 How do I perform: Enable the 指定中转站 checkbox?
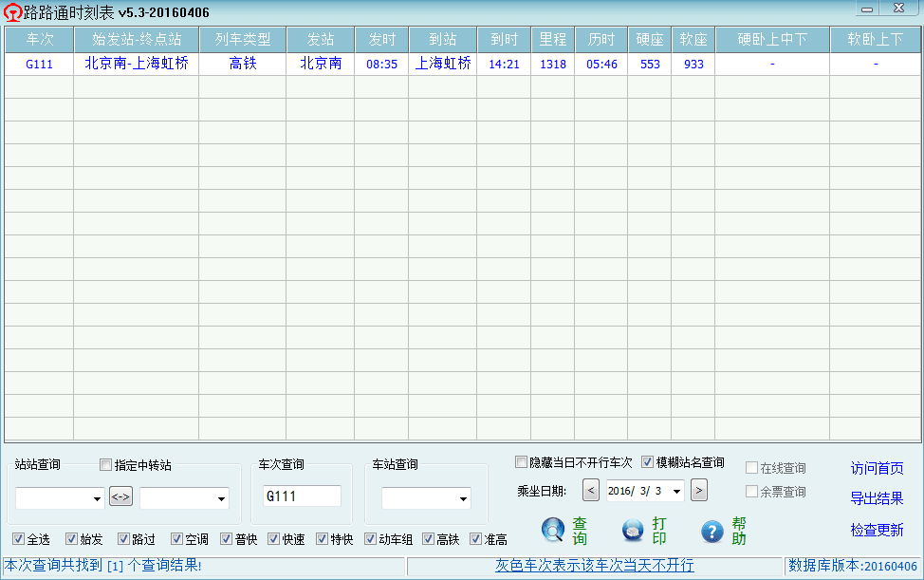pos(106,465)
